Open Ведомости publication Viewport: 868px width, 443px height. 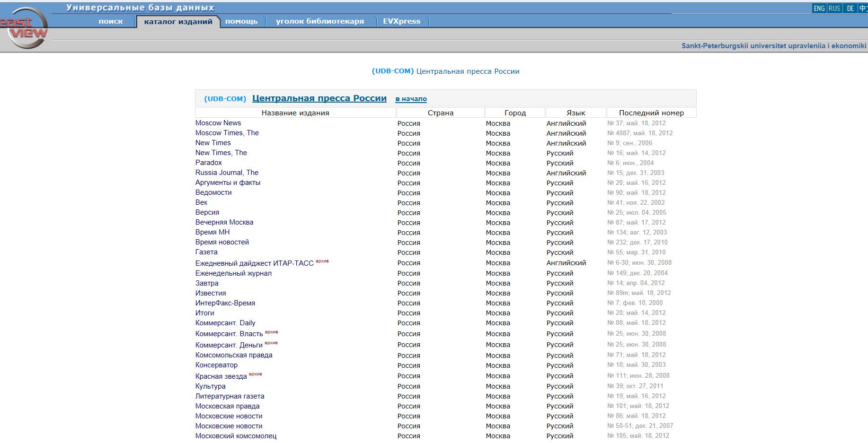(213, 192)
